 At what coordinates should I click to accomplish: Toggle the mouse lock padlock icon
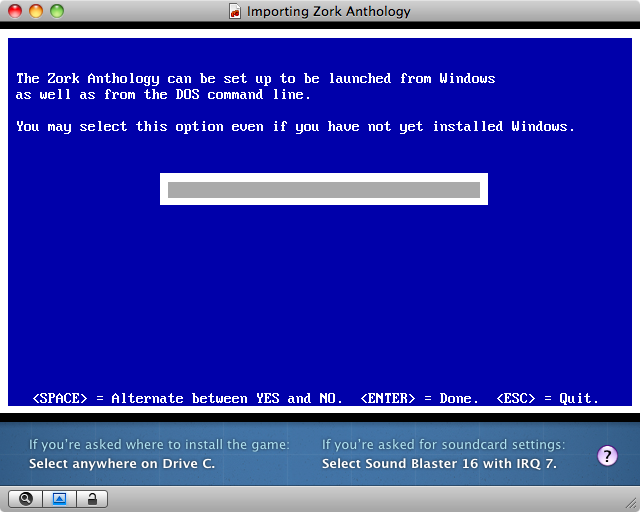pyautogui.click(x=91, y=498)
